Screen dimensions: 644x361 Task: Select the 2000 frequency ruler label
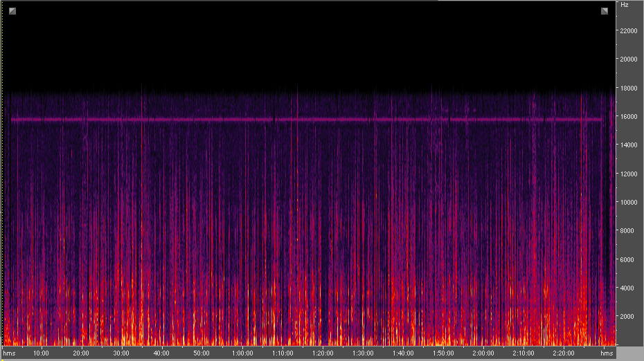627,317
